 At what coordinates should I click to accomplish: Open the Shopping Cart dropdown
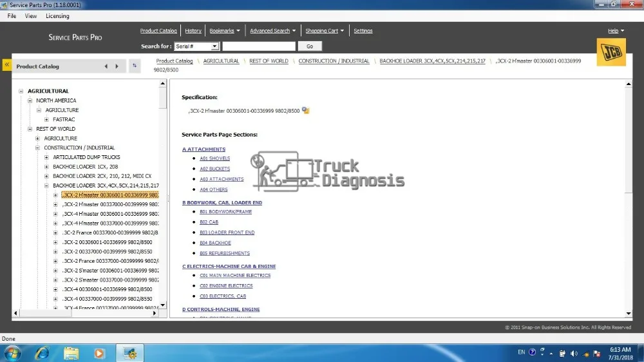[325, 31]
